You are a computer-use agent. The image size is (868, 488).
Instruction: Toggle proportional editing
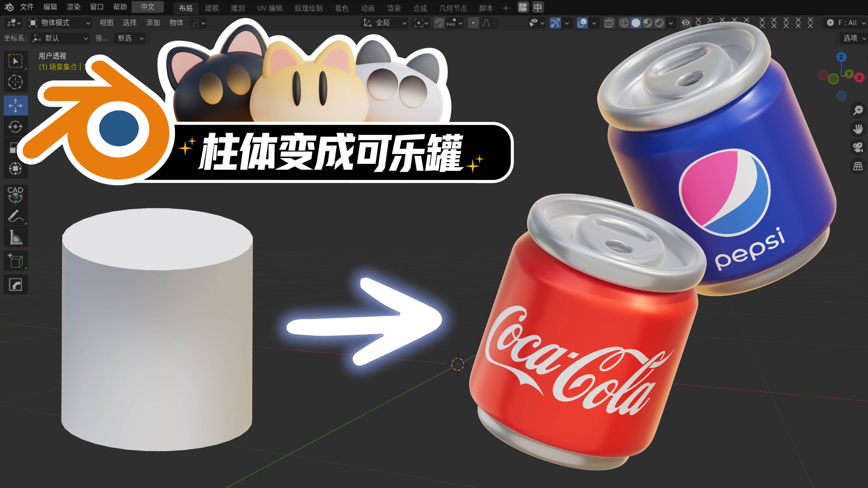pos(473,23)
